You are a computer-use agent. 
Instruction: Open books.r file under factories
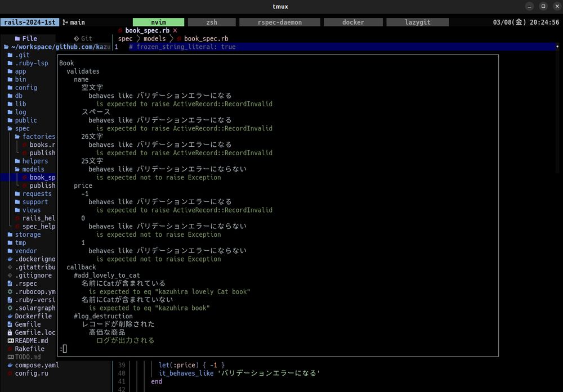pyautogui.click(x=39, y=145)
